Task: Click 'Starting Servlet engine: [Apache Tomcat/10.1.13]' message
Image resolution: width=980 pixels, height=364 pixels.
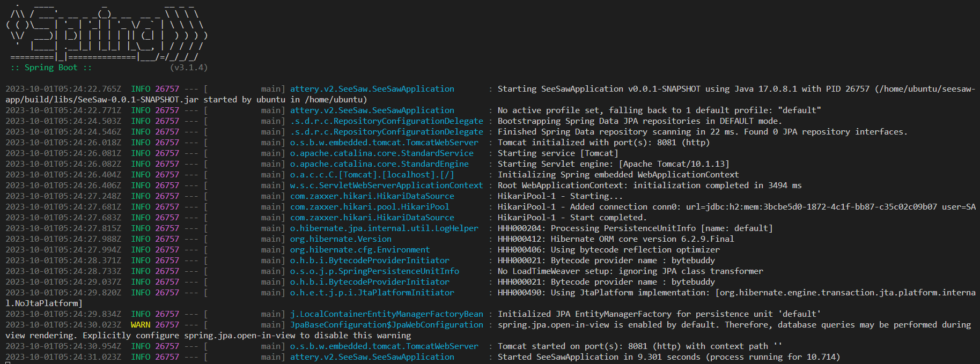Action: pos(614,164)
